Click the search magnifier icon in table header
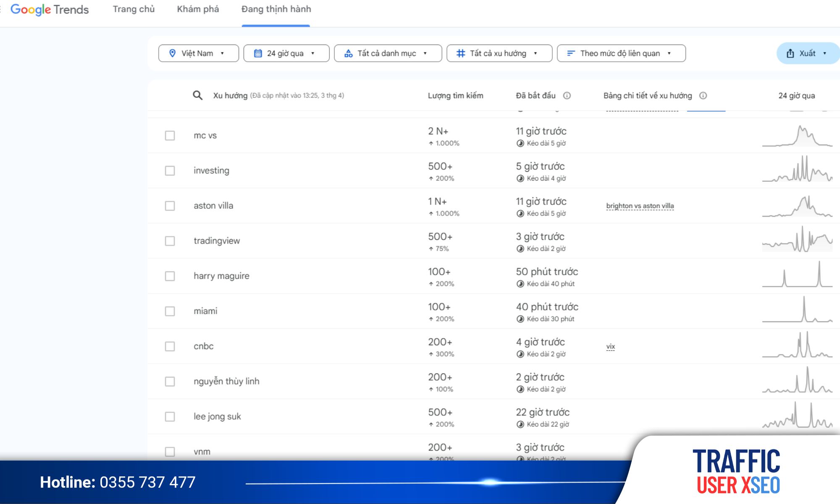Screen dimensions: 840x504 [197, 95]
